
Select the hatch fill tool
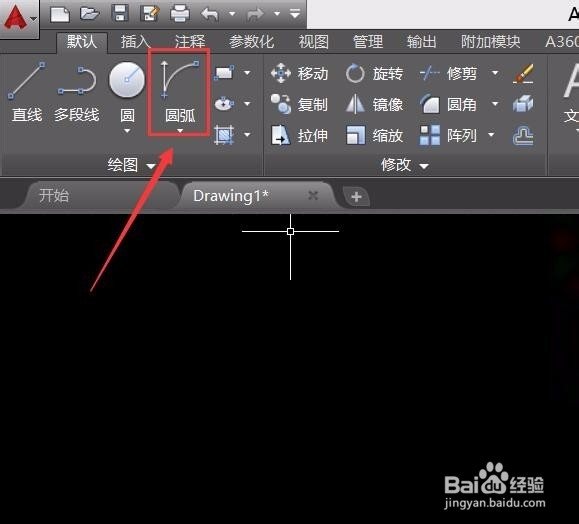(x=224, y=135)
